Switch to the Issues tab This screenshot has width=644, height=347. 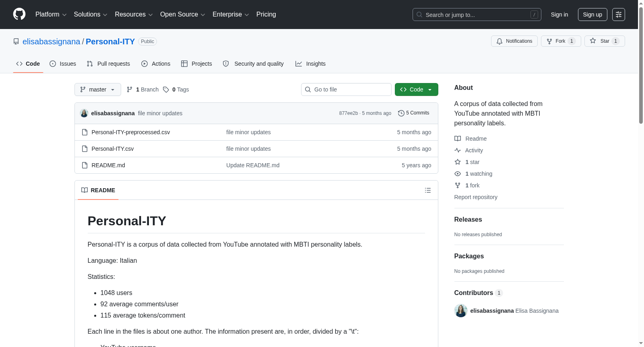pos(63,64)
